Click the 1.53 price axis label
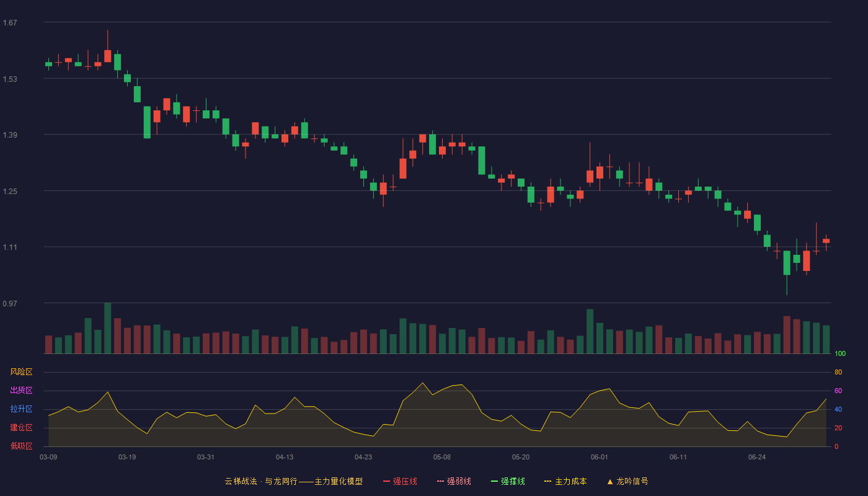868x496 pixels. click(x=10, y=79)
